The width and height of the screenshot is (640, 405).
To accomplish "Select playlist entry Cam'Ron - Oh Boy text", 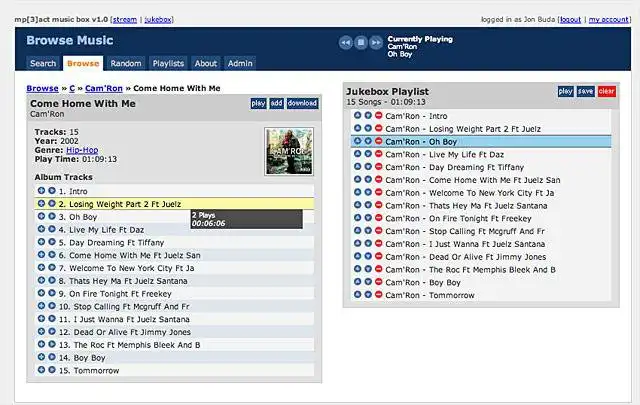I will click(421, 142).
